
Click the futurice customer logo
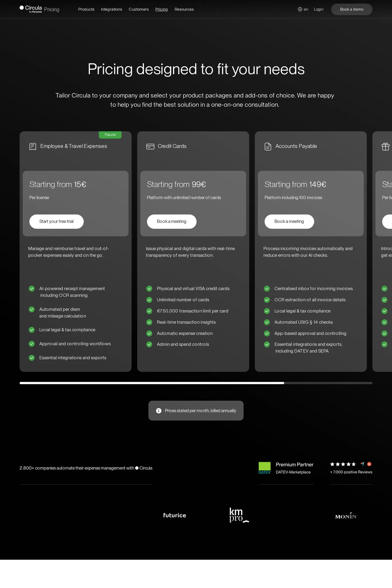175,515
